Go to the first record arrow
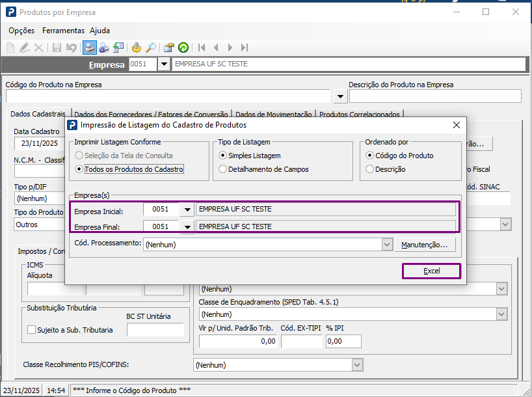Viewport: 532px width, 397px height. click(202, 48)
